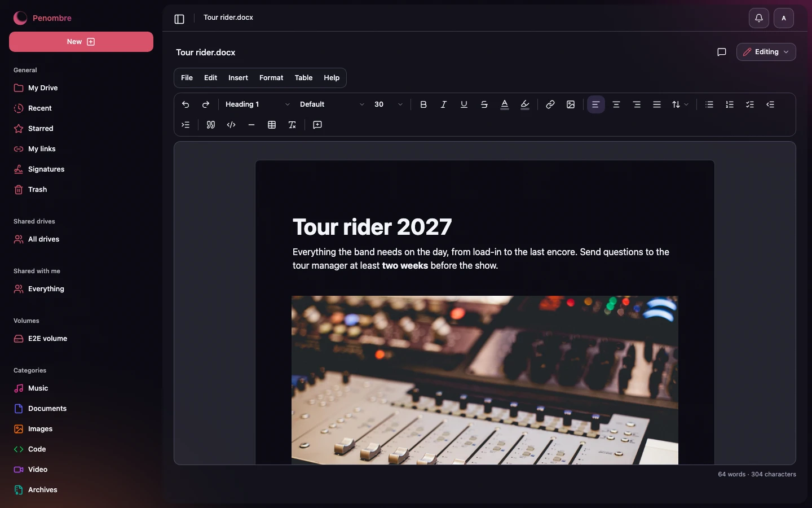Open the Insert menu

238,78
